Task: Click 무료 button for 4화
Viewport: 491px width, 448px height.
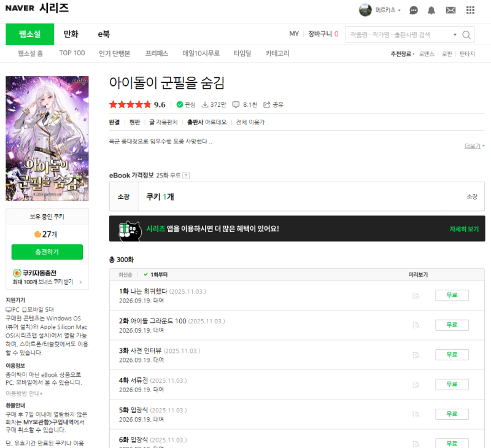Action: (452, 384)
